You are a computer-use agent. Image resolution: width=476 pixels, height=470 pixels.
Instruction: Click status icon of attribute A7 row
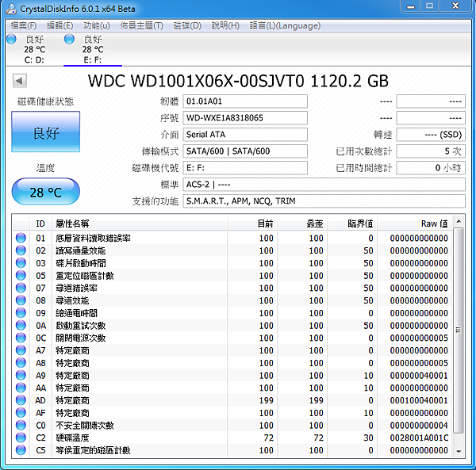click(21, 350)
